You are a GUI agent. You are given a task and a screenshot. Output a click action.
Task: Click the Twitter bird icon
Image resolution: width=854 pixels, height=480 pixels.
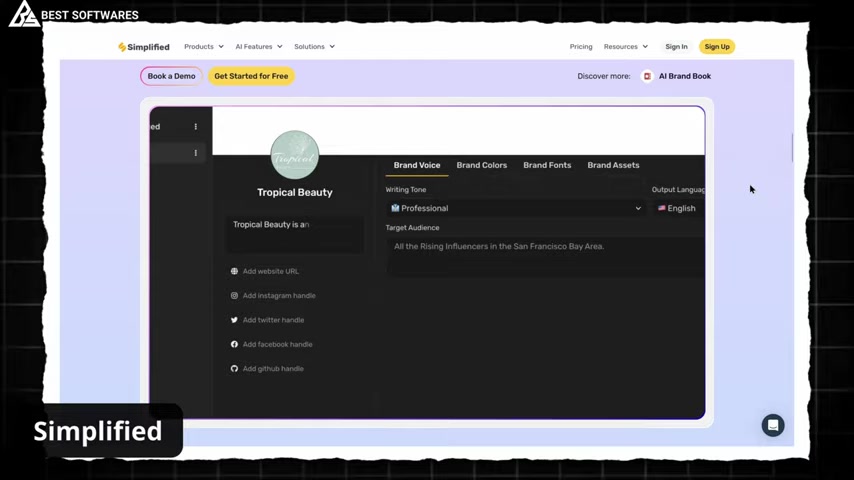234,320
